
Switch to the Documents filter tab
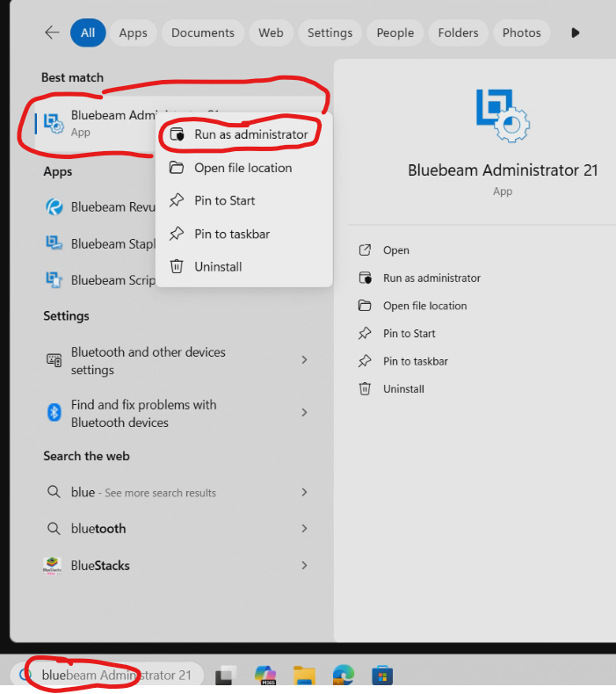point(203,33)
